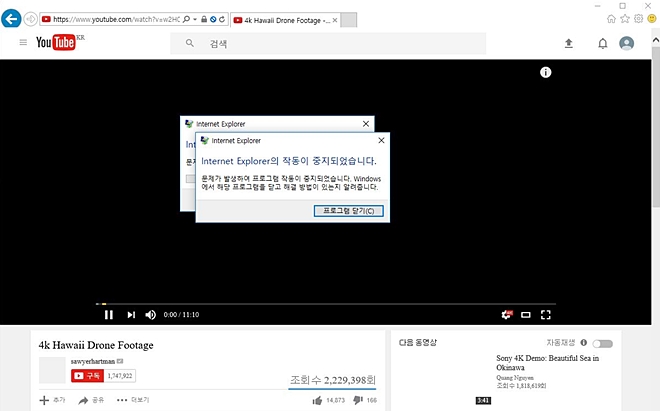Open the player settings gear
This screenshot has height=411, width=660.
(507, 315)
